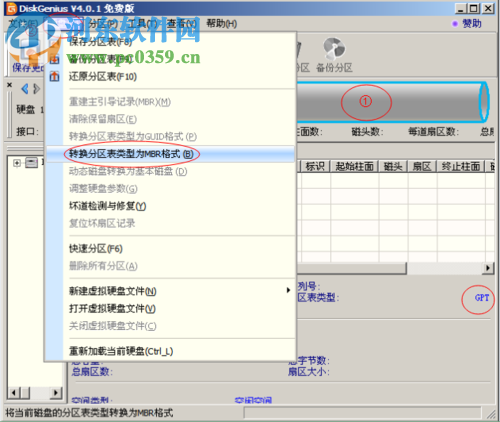The height and width of the screenshot is (422, 500).
Task: Click the 标识 column header
Action: pyautogui.click(x=315, y=166)
